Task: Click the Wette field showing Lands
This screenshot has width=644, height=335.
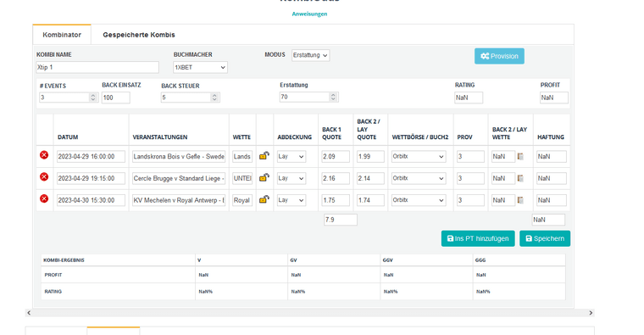Action: 242,156
